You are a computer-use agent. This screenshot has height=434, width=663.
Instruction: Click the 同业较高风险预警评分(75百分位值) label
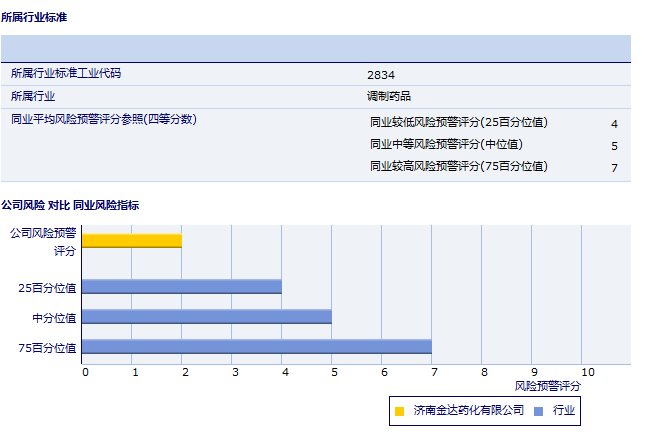coord(459,166)
